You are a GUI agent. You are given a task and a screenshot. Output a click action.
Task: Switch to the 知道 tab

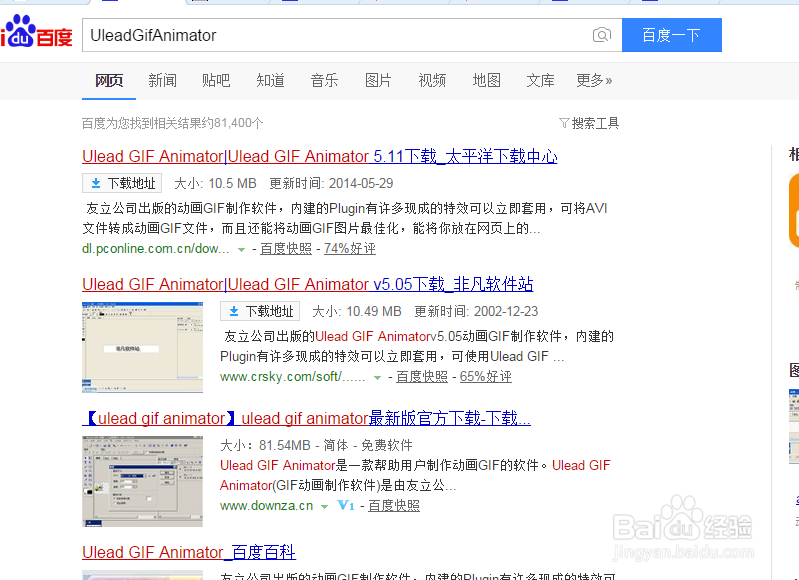[270, 80]
